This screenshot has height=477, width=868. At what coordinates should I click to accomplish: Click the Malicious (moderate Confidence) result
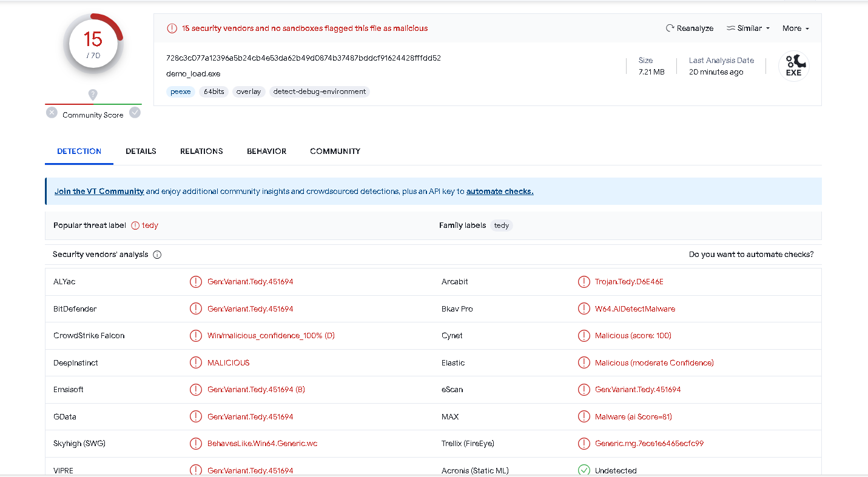pos(654,363)
